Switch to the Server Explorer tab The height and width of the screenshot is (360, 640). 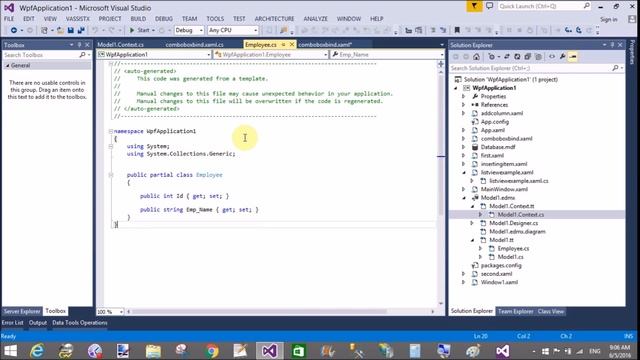click(22, 311)
